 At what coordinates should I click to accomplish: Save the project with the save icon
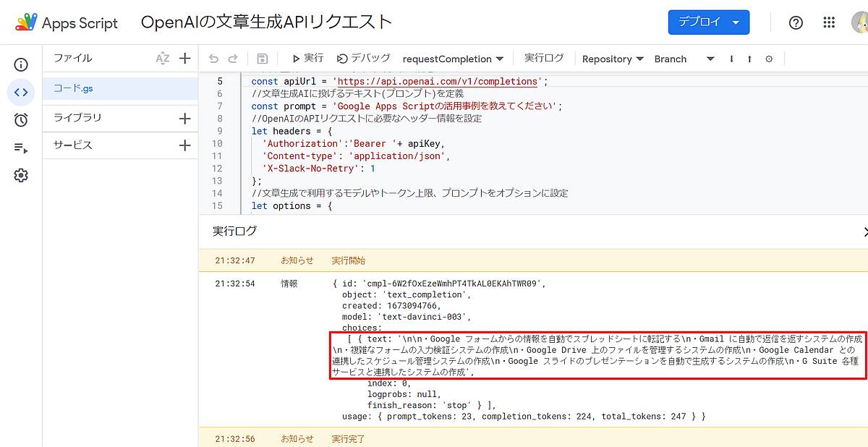262,58
